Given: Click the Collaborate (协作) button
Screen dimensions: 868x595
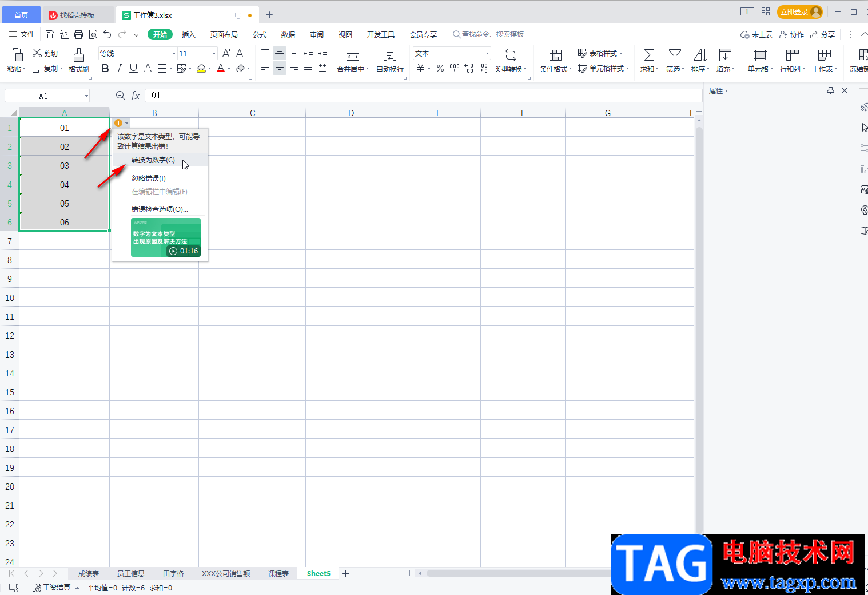Looking at the screenshot, I should tap(791, 34).
